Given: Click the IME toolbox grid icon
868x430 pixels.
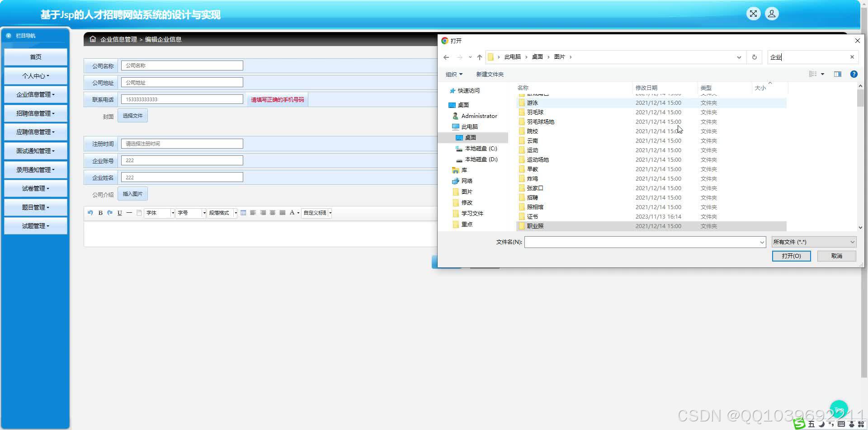Looking at the screenshot, I should (861, 424).
